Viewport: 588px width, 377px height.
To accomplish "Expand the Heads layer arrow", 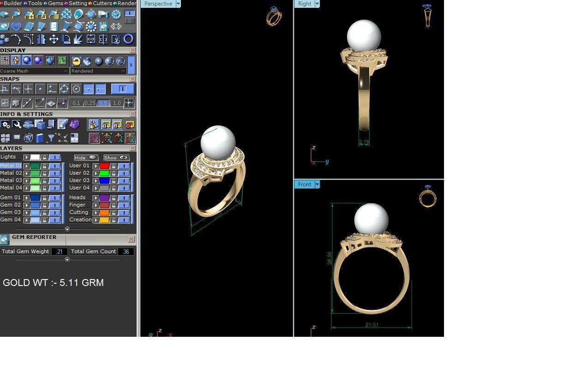I will [x=96, y=198].
